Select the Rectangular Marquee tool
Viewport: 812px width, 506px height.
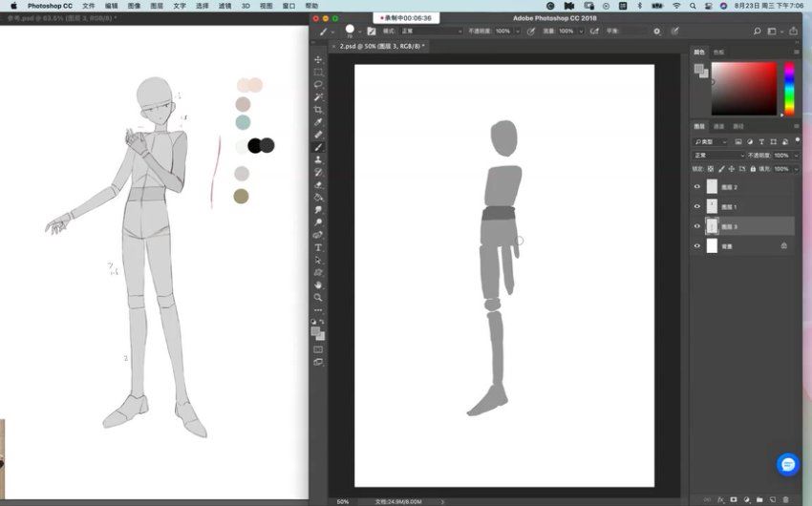[318, 73]
